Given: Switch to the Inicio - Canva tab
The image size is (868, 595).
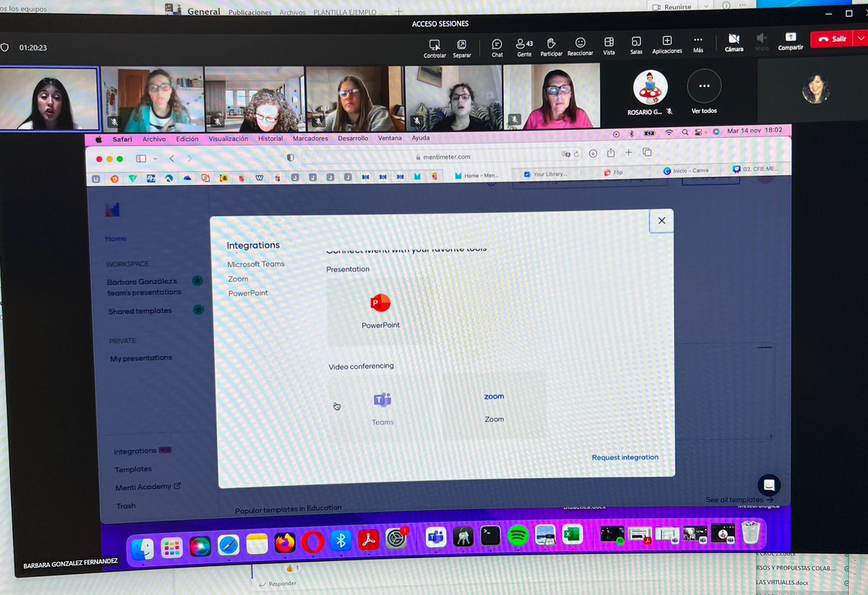Looking at the screenshot, I should click(x=687, y=171).
